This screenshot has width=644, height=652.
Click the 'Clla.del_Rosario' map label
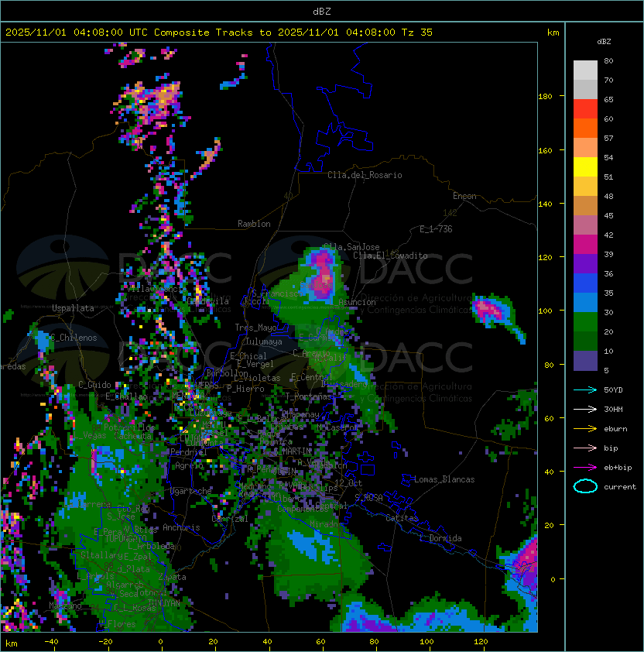(x=365, y=175)
